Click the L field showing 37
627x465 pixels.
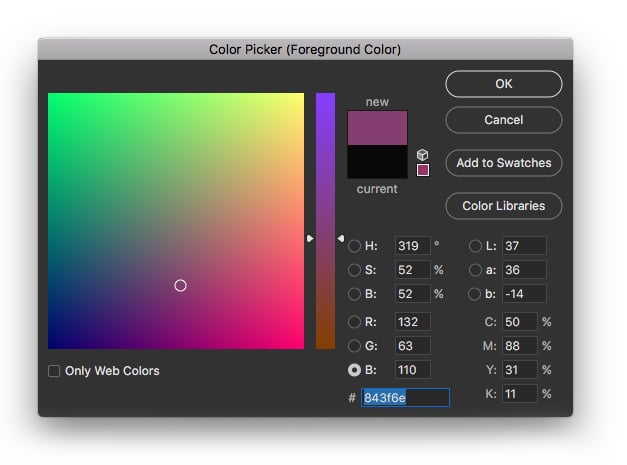click(x=524, y=245)
